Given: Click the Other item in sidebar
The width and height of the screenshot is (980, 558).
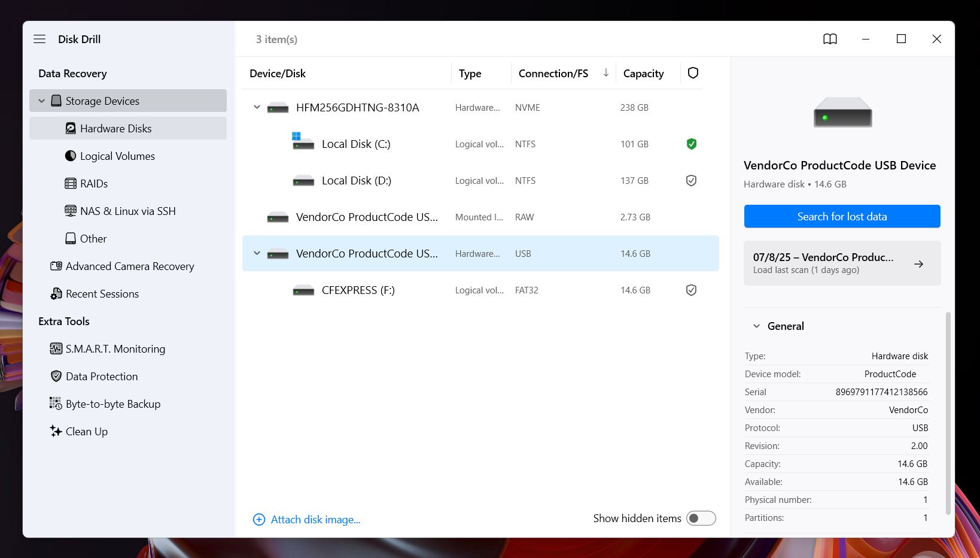Looking at the screenshot, I should tap(128, 238).
